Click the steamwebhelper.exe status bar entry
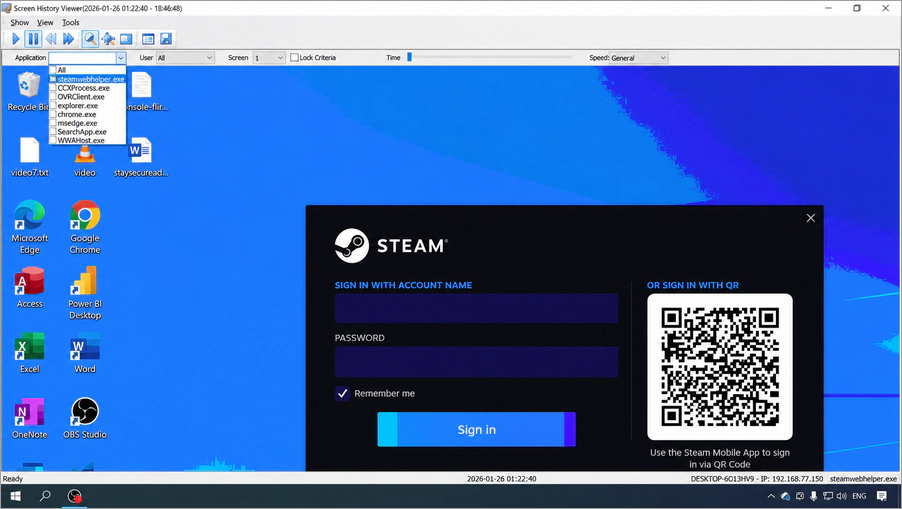The height and width of the screenshot is (509, 902). [x=863, y=479]
